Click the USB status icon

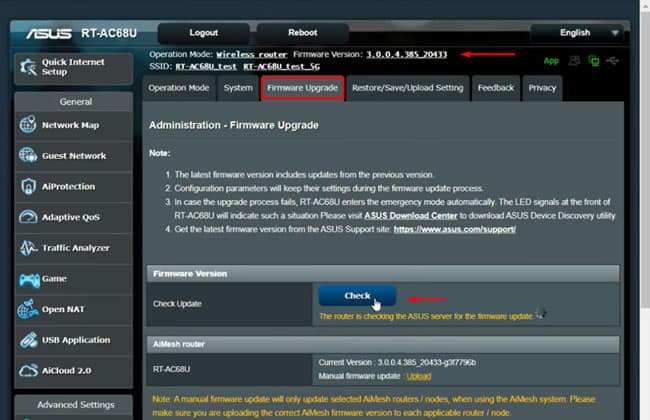tap(612, 61)
